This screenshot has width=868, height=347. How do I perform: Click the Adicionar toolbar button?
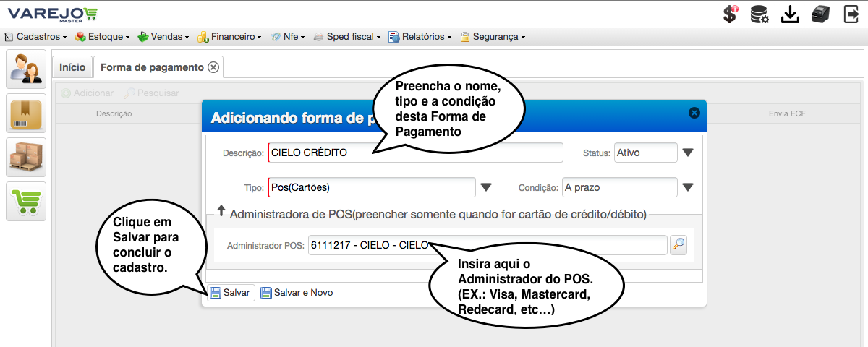tap(88, 93)
